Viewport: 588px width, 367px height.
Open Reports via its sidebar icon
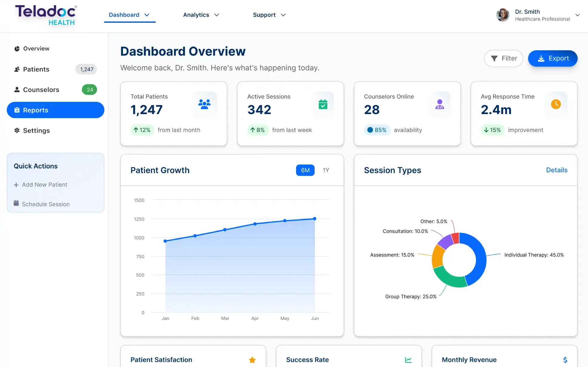[17, 110]
